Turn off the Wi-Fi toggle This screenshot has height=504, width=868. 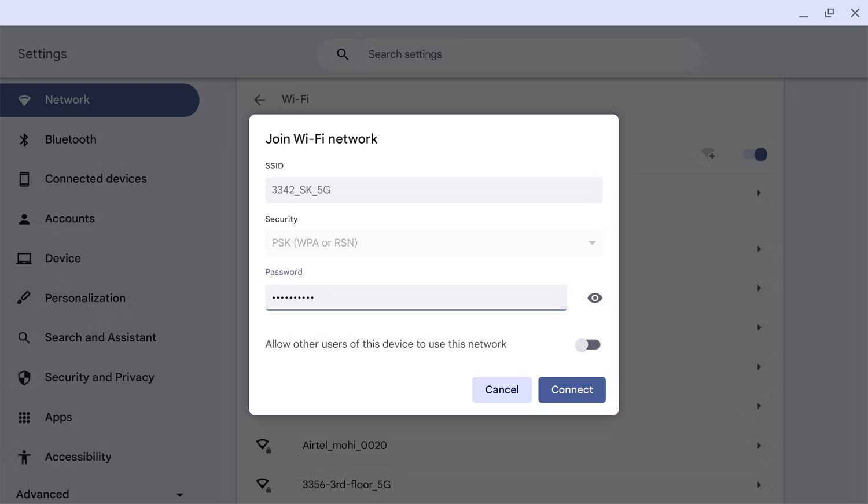pos(754,154)
